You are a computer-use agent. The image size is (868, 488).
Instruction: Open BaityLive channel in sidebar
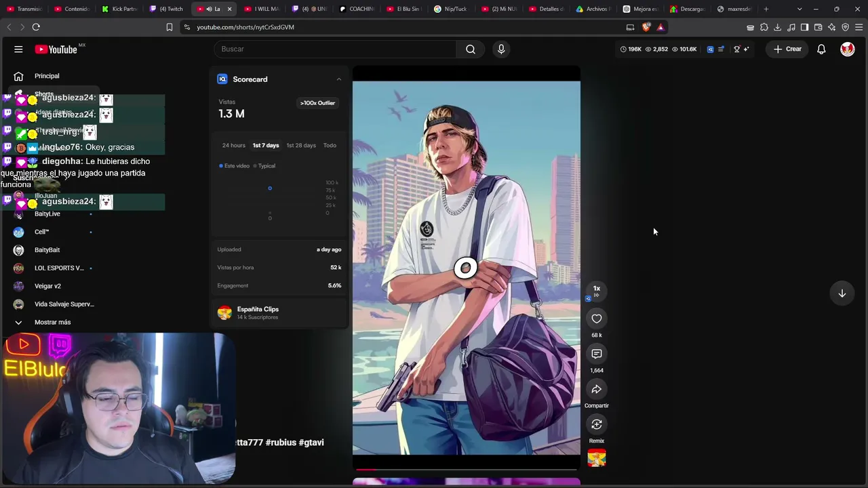tap(47, 214)
